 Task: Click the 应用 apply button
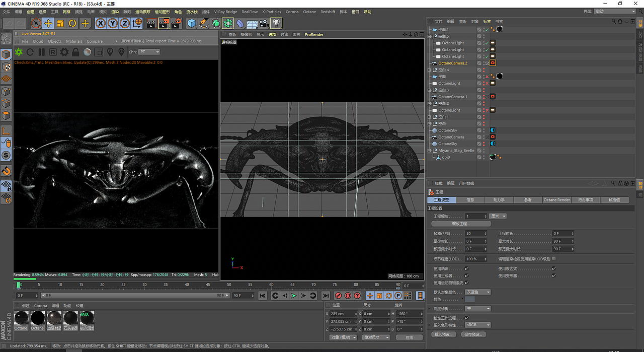pos(410,337)
